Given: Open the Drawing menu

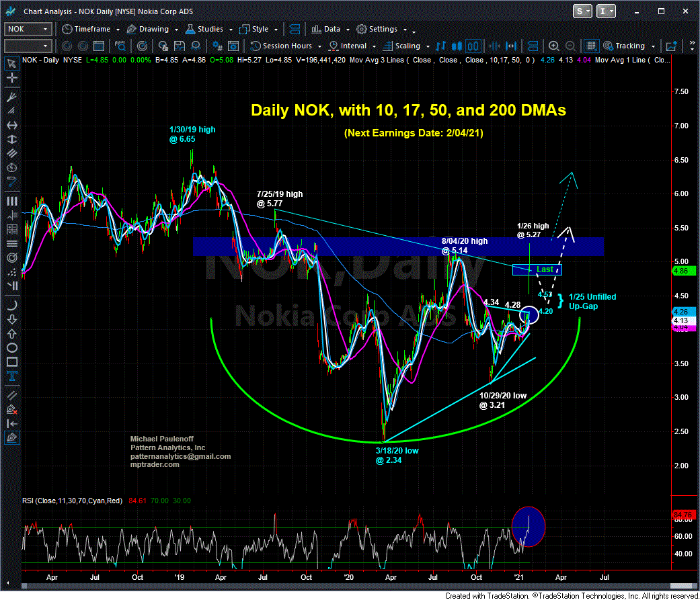Looking at the screenshot, I should [148, 29].
